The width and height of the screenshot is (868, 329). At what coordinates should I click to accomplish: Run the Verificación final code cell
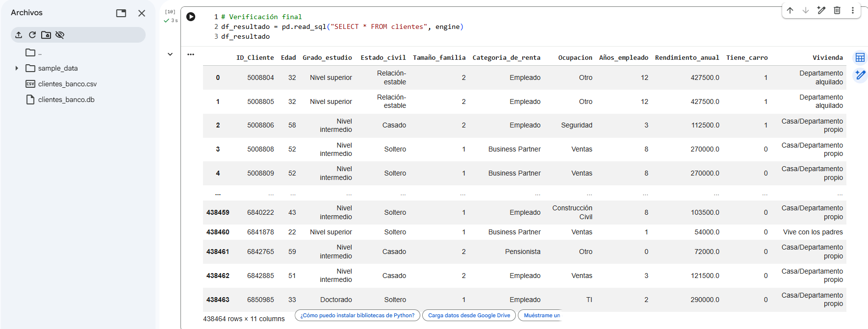[191, 17]
